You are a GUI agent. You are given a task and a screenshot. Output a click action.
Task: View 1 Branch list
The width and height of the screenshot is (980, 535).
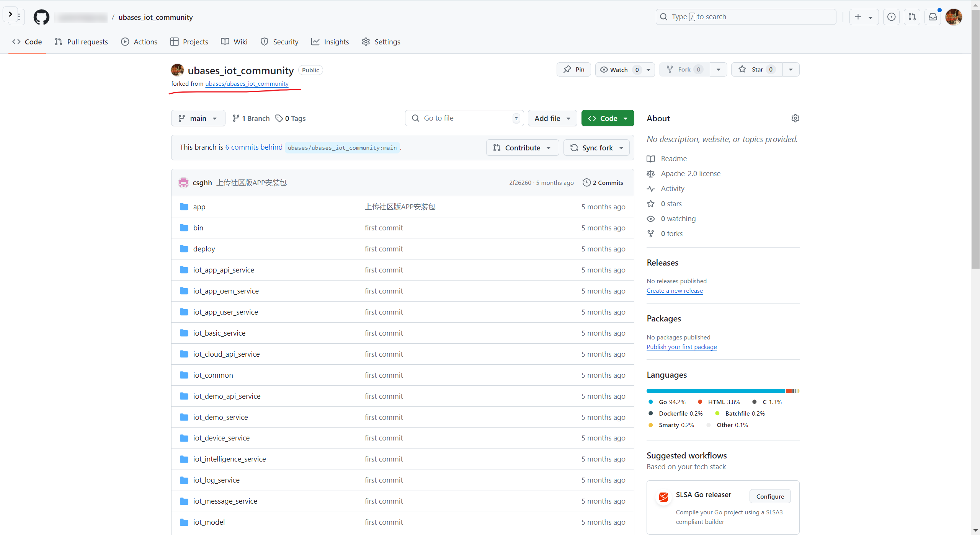(x=251, y=118)
